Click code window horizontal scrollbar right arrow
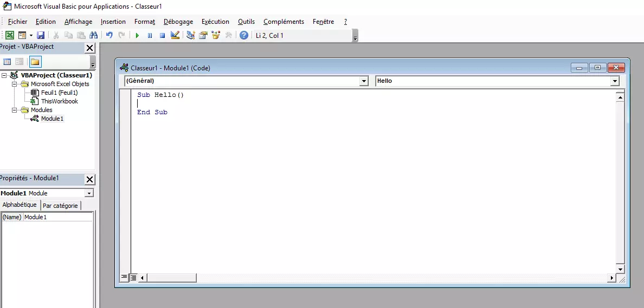 [612, 278]
